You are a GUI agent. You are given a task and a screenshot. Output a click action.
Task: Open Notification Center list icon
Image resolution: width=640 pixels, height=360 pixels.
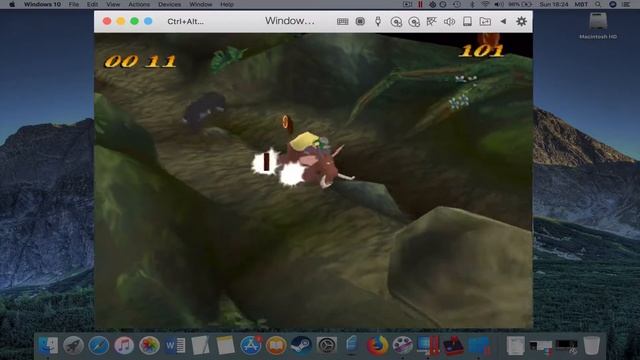click(626, 4)
